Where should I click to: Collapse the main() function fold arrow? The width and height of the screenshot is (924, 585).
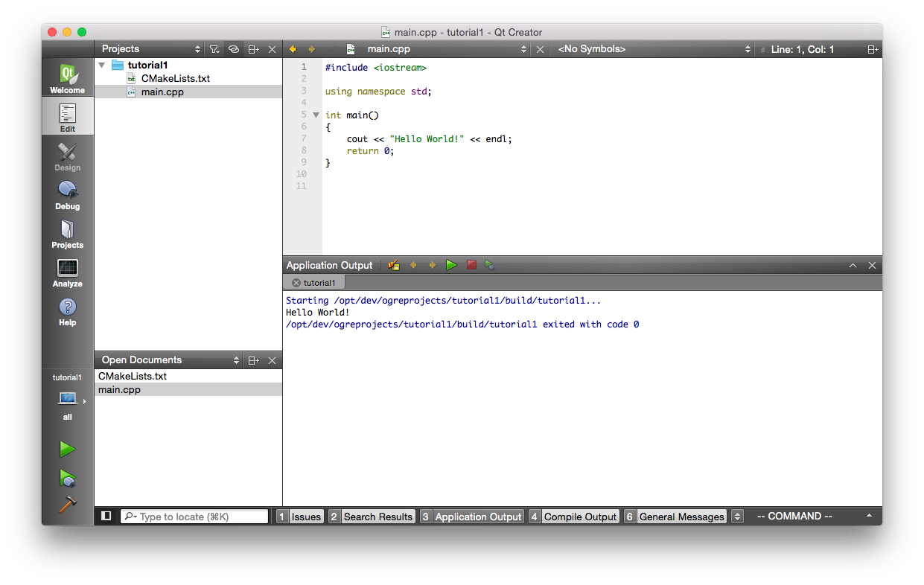click(316, 115)
